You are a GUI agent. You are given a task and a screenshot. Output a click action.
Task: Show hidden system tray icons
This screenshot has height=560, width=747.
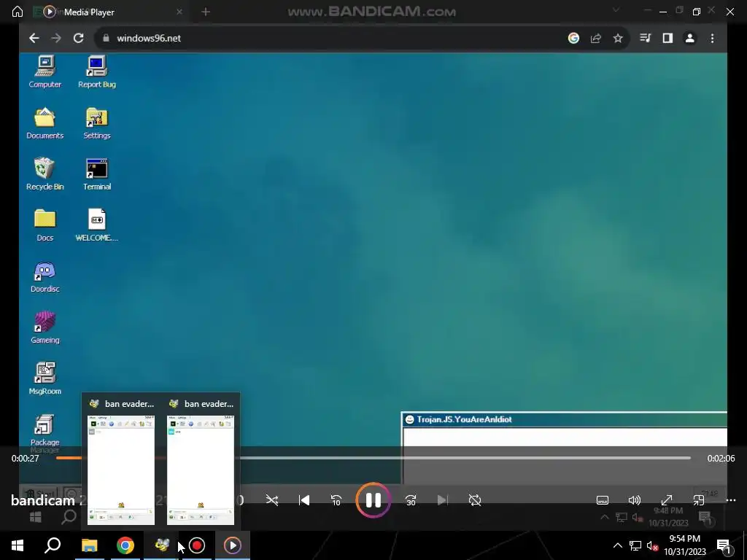[617, 545]
